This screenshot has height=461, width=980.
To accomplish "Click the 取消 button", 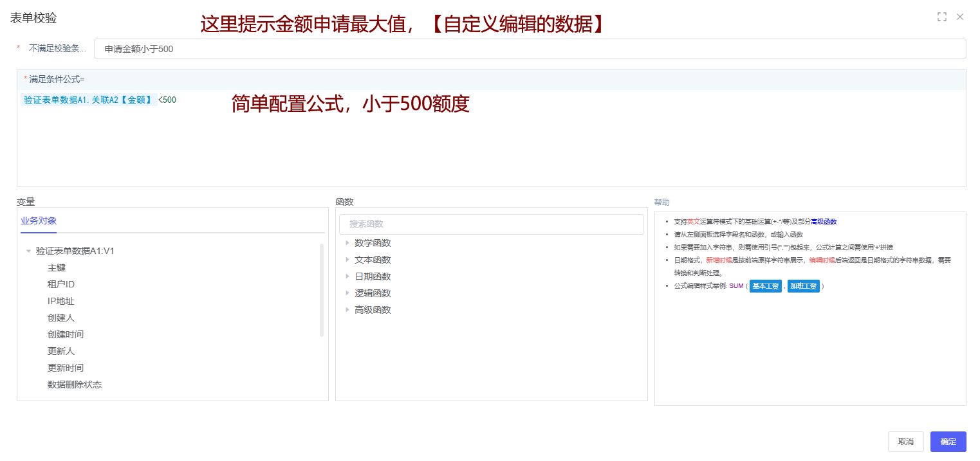I will tap(905, 442).
